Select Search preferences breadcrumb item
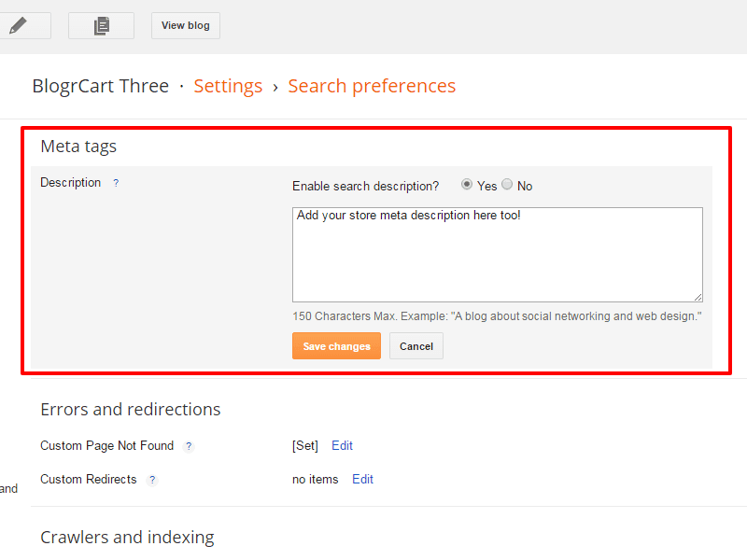The width and height of the screenshot is (747, 560). [x=372, y=86]
